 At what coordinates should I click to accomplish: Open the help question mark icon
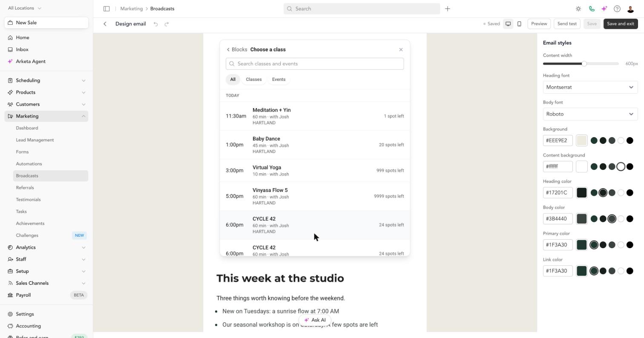point(617,9)
